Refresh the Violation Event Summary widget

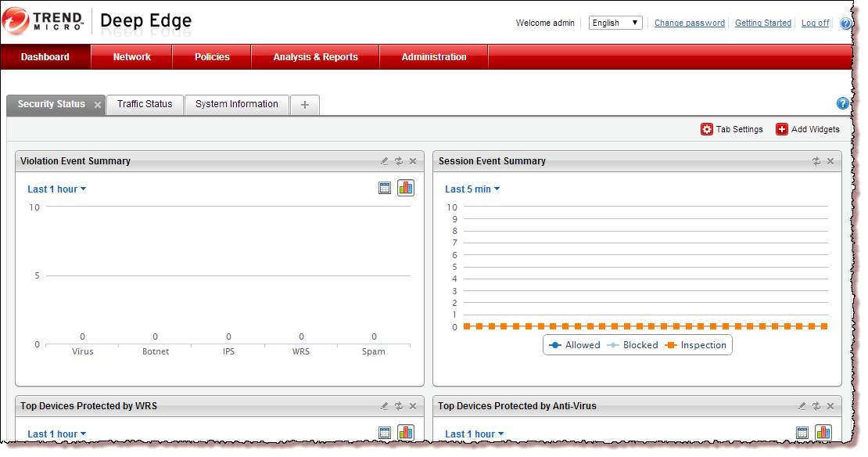(398, 161)
